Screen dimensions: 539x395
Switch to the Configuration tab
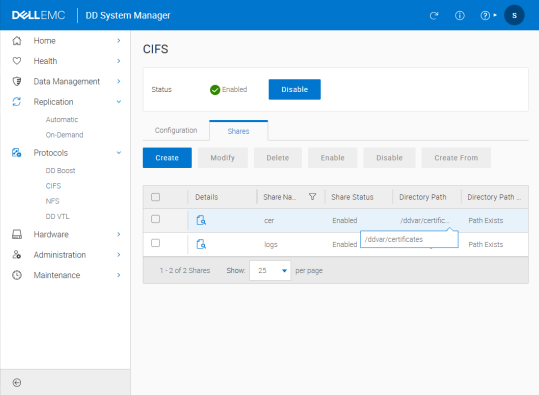(176, 130)
